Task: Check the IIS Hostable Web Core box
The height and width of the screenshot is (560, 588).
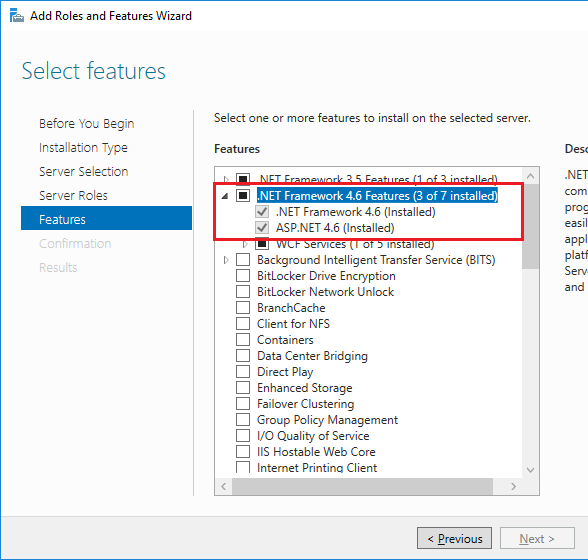Action: 243,452
